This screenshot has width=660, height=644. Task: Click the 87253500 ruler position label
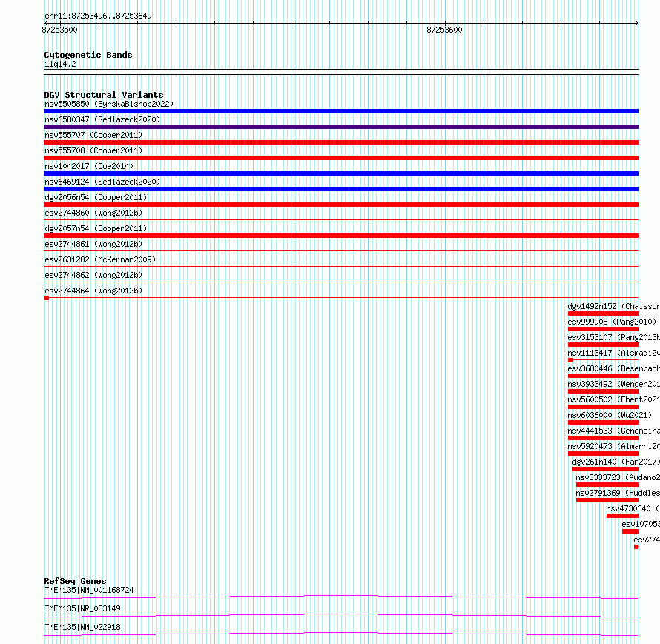(60, 30)
